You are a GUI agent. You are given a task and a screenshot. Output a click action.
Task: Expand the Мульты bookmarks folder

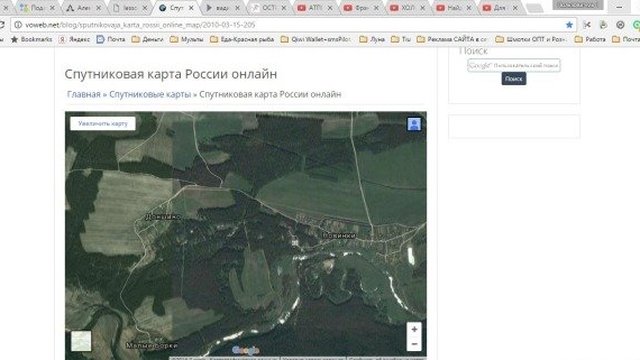pyautogui.click(x=187, y=39)
